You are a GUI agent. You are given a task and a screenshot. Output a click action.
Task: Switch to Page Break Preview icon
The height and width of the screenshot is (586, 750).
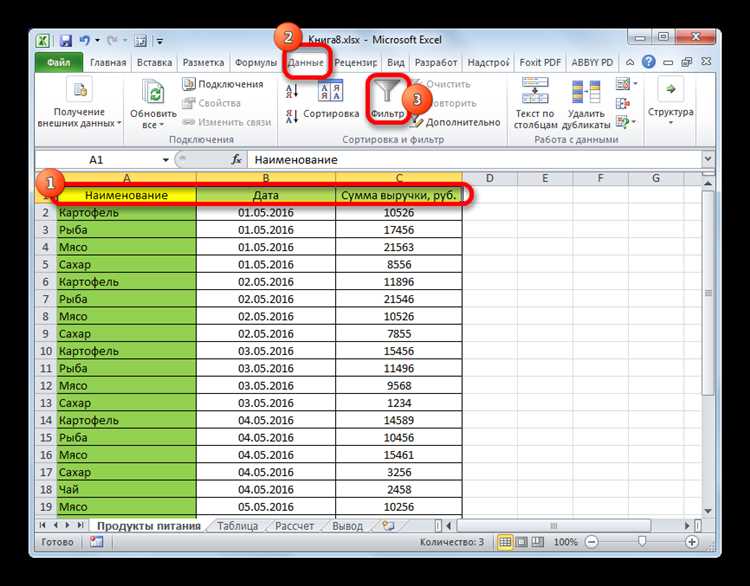pos(538,542)
